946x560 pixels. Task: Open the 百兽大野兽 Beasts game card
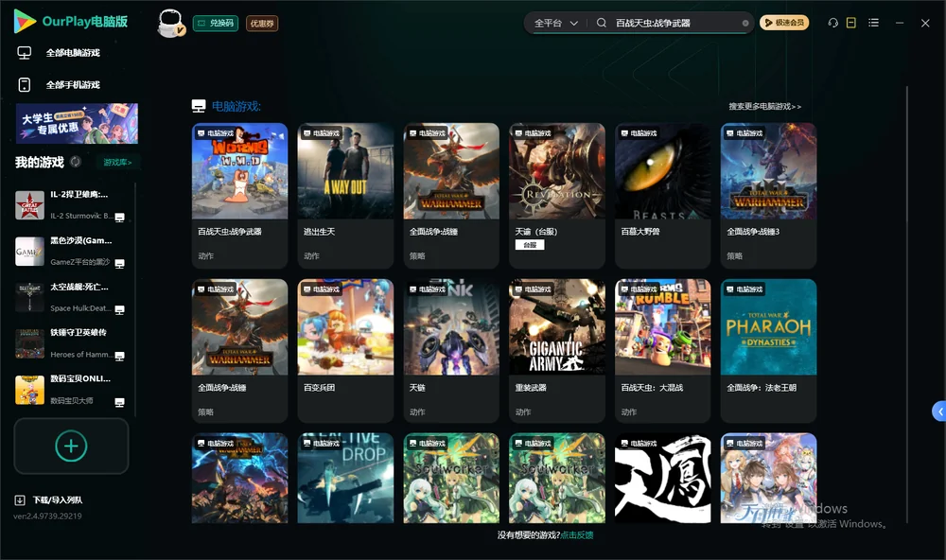pyautogui.click(x=663, y=196)
